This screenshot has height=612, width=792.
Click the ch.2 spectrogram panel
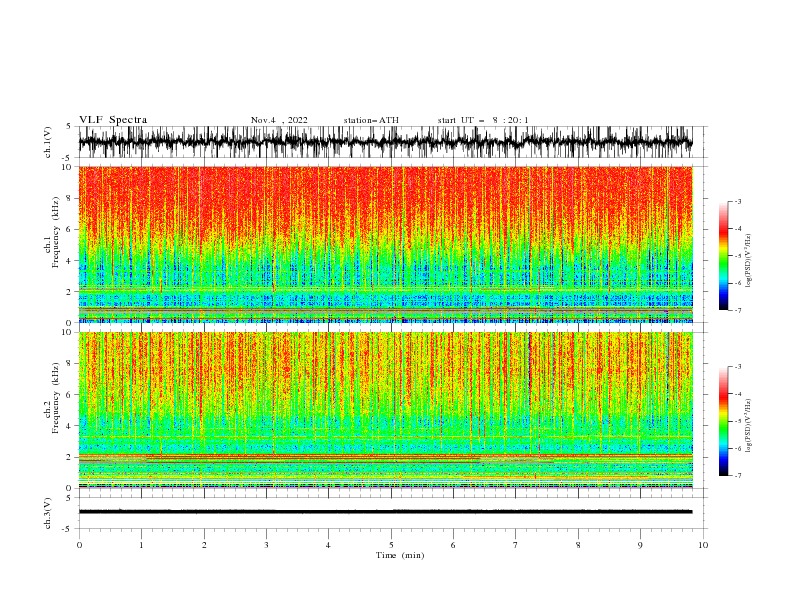[x=385, y=410]
